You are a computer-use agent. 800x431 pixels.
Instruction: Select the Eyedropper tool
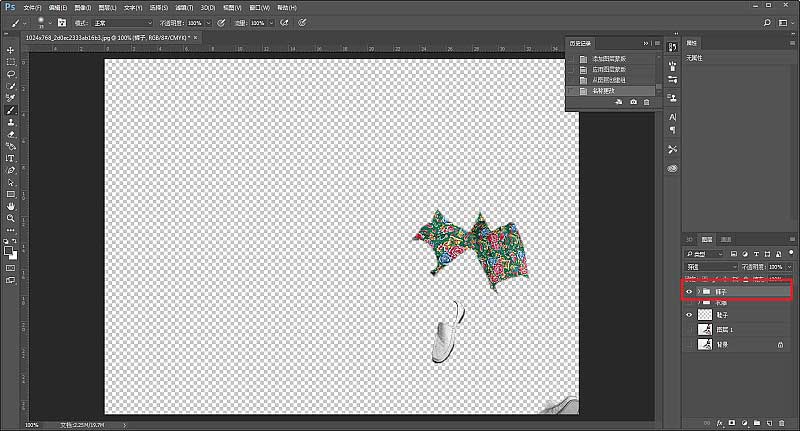(10, 97)
